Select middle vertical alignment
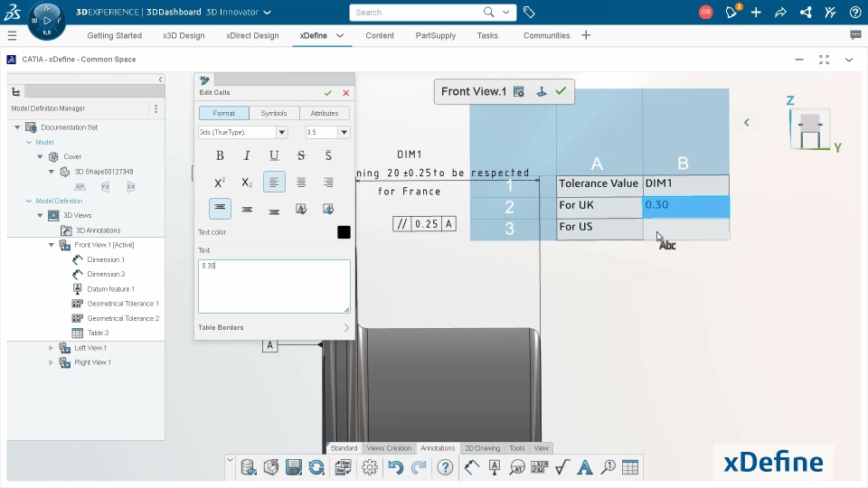Viewport: 868px width, 488px height. pyautogui.click(x=247, y=209)
